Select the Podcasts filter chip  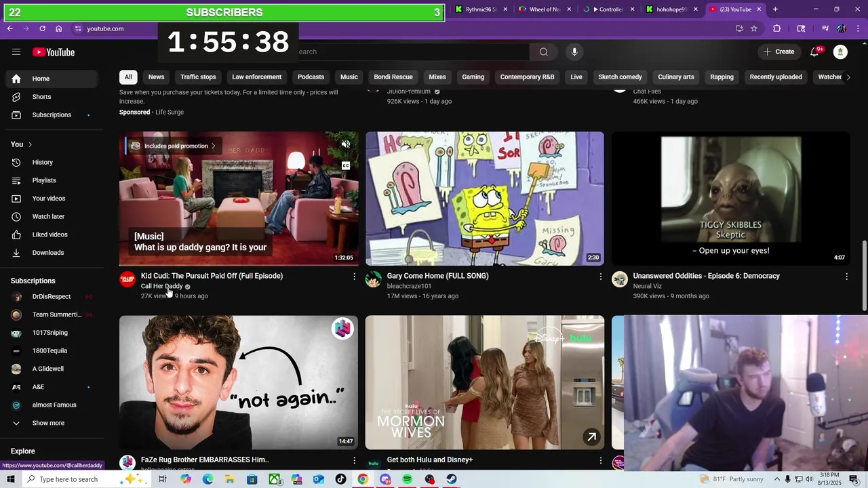311,77
